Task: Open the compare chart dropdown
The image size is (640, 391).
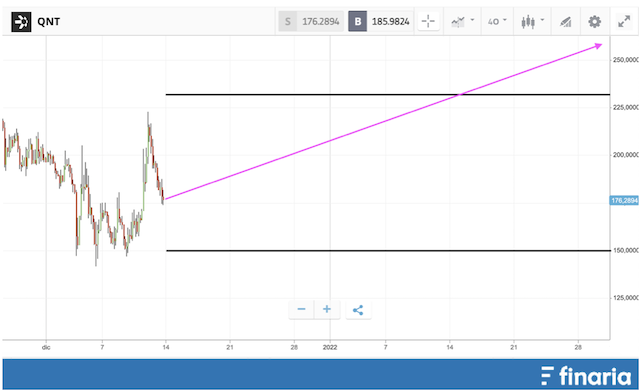Action: click(x=462, y=21)
